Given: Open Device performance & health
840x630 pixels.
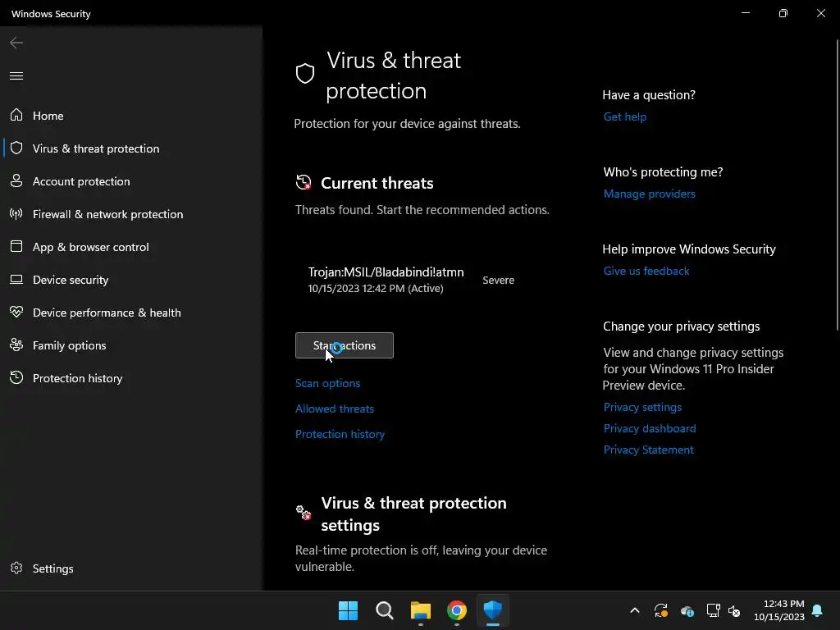Looking at the screenshot, I should click(x=130, y=313).
